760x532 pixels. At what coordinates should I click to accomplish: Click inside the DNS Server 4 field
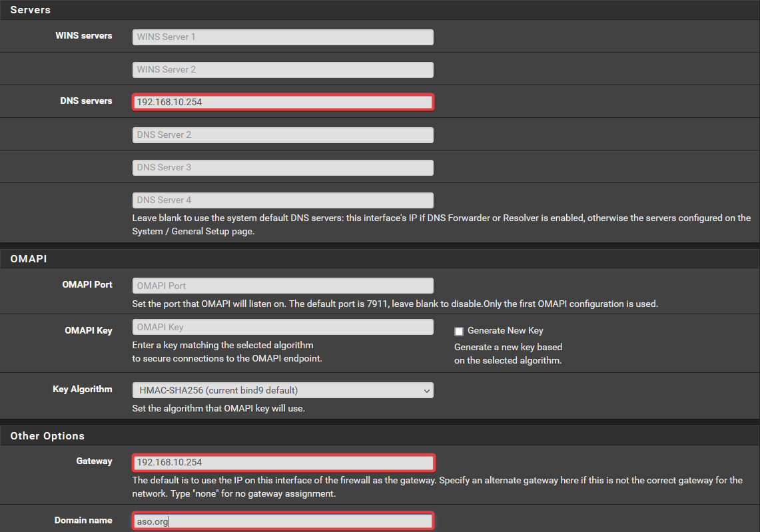[x=282, y=200]
